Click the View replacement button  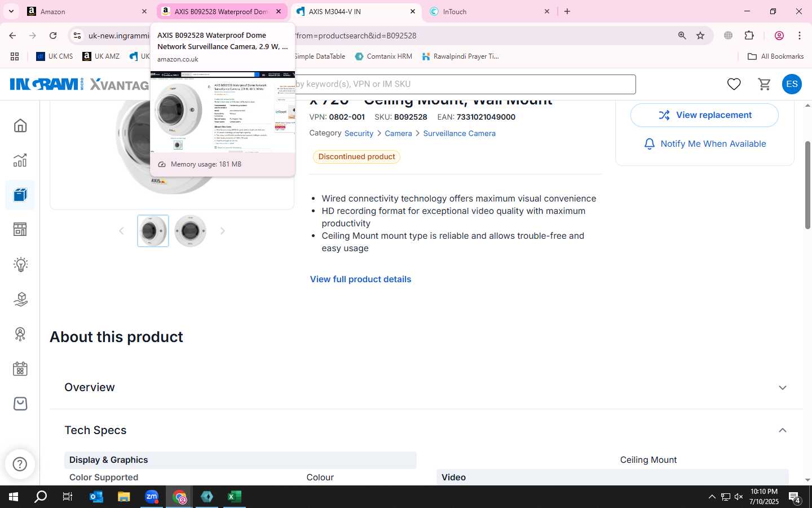coord(704,115)
